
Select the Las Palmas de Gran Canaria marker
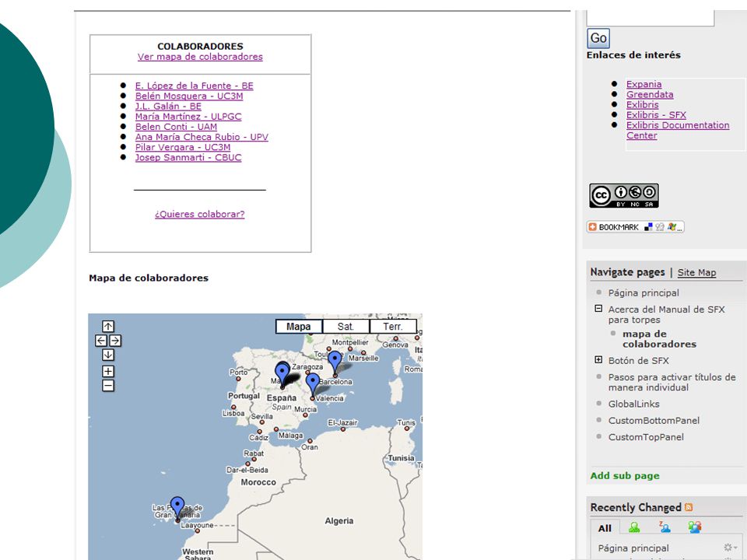click(x=177, y=507)
